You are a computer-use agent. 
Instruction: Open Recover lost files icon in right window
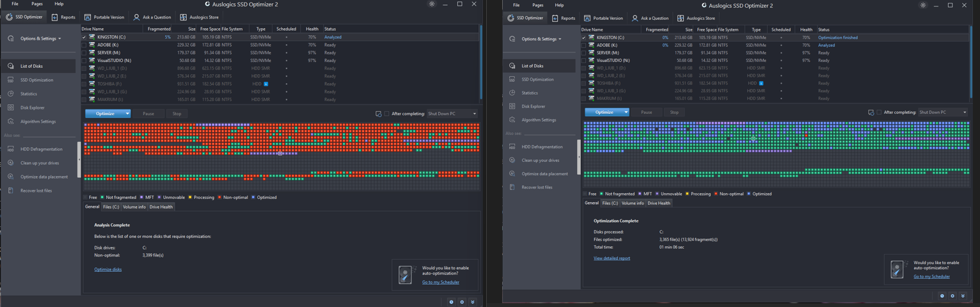(512, 187)
